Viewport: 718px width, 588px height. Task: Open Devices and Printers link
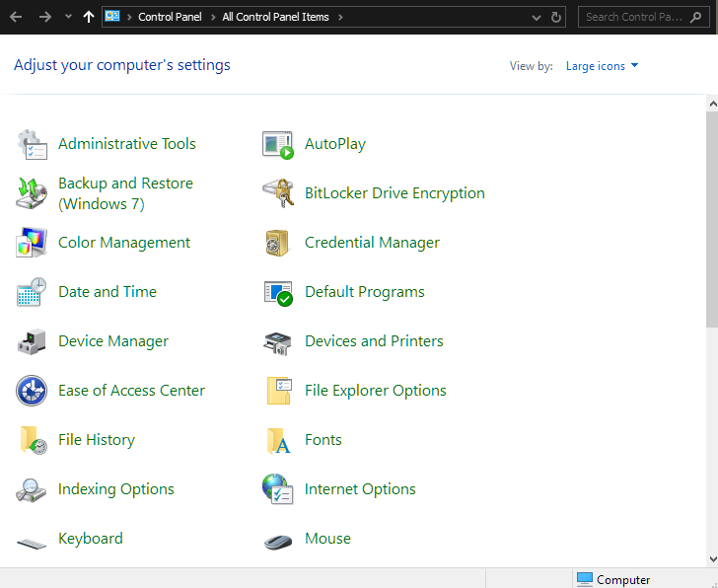coord(374,341)
